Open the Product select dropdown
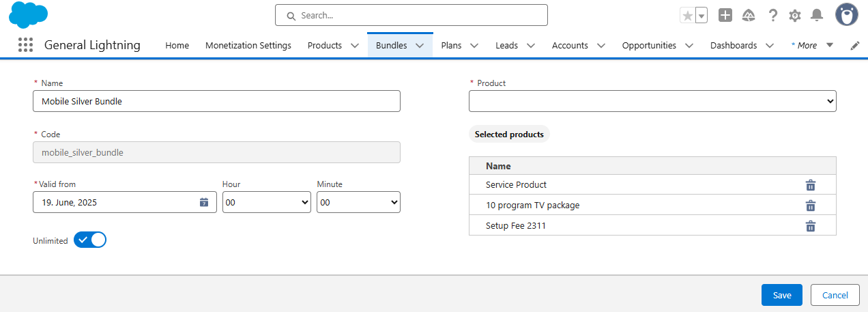 tap(652, 101)
